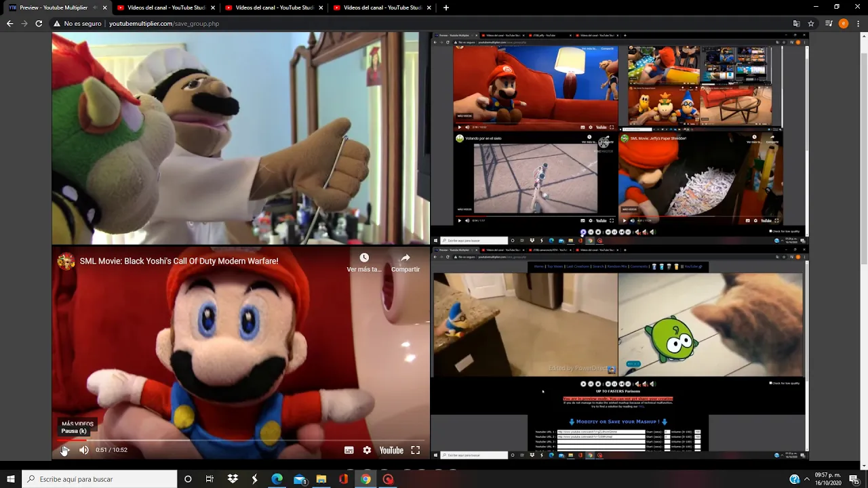Open Office app from taskbar
The height and width of the screenshot is (488, 868).
343,479
